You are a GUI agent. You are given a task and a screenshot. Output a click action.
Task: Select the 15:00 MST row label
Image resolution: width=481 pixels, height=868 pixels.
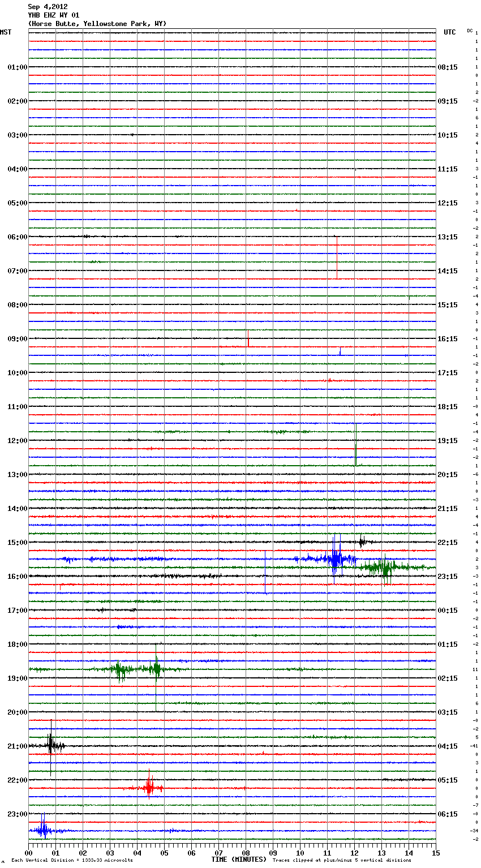click(18, 543)
